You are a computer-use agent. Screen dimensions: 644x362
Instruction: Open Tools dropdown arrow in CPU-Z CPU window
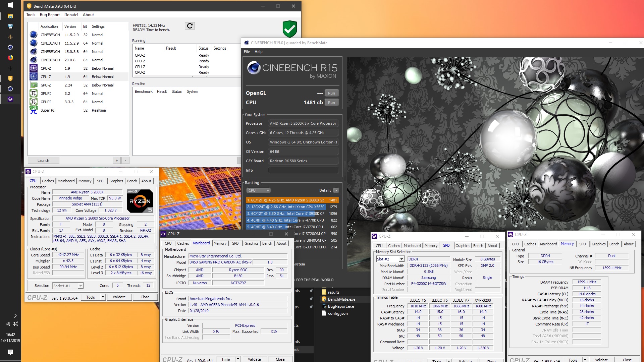pyautogui.click(x=103, y=297)
